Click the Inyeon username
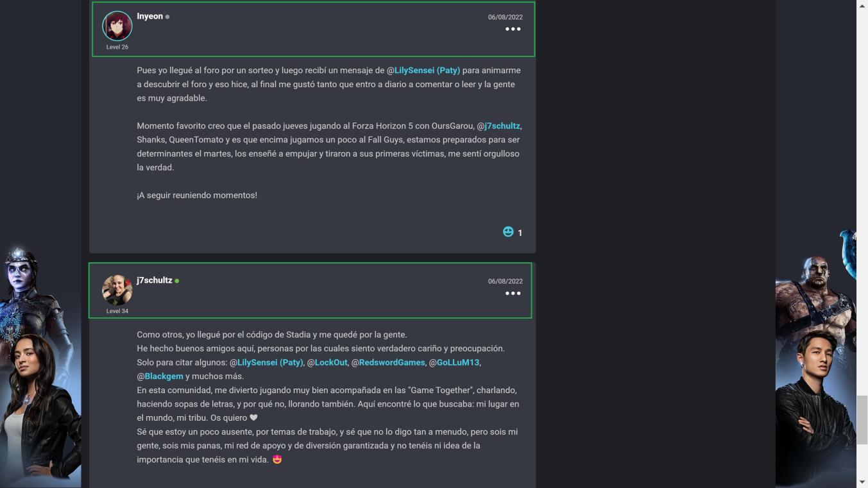 149,17
